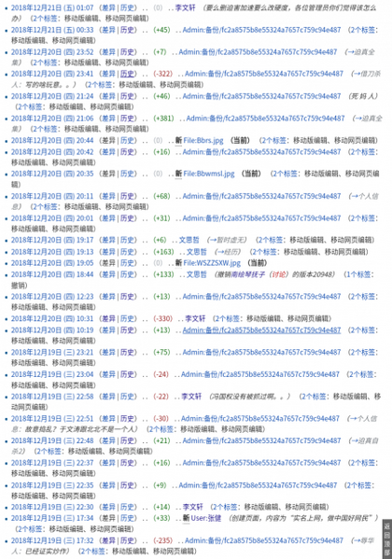Open the Admin:备份 page in the (-322) row
The image size is (392, 559).
(264, 74)
